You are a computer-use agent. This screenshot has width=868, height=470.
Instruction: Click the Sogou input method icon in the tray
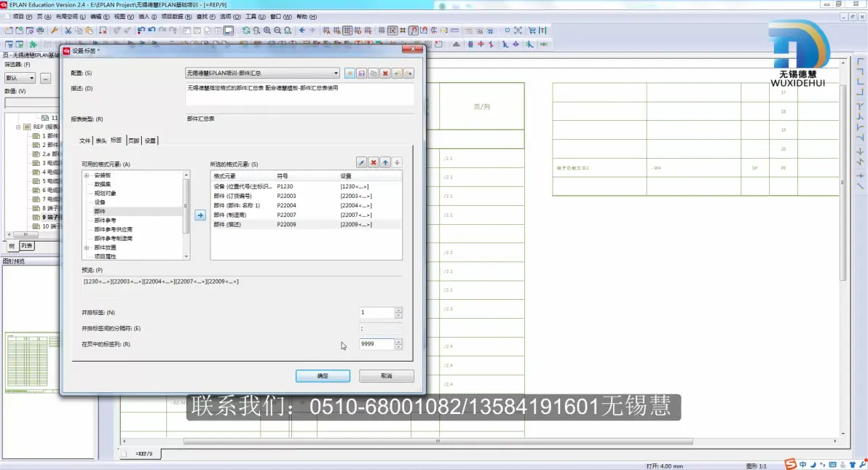(x=791, y=464)
